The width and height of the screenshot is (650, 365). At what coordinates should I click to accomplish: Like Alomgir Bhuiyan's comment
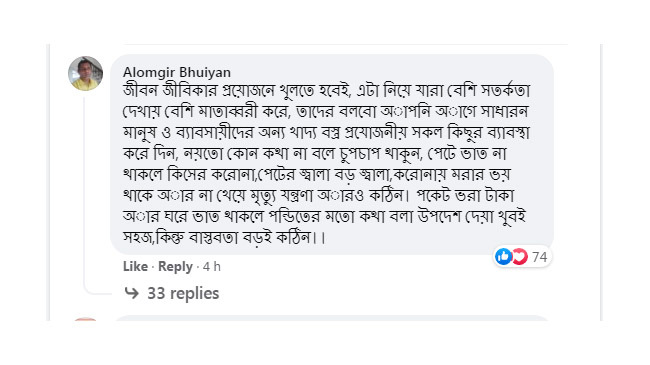pyautogui.click(x=136, y=266)
